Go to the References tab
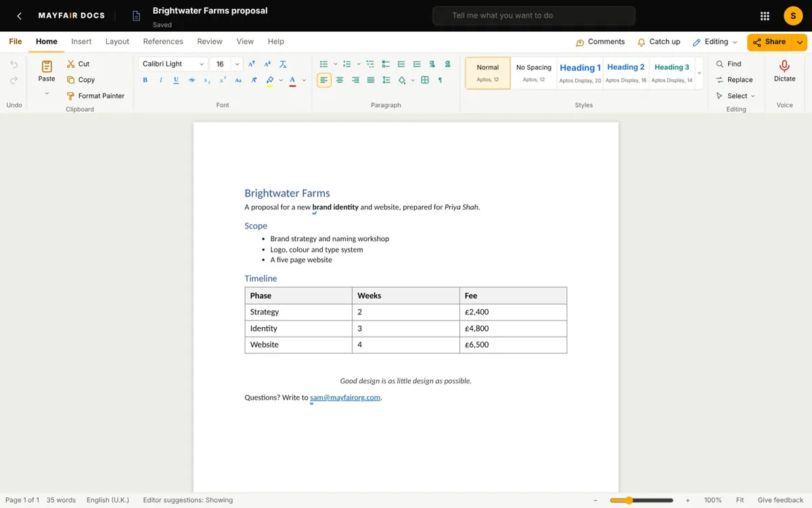Screen dimensions: 812x508 163,41
